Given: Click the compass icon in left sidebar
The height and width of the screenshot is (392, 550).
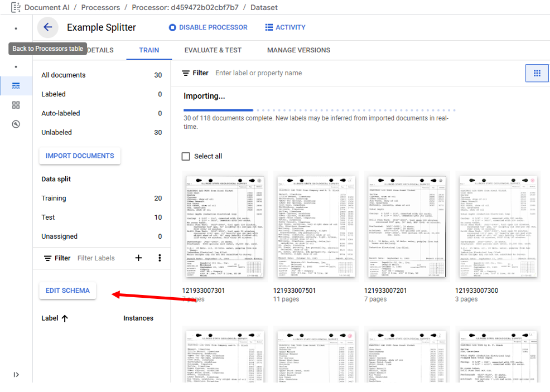Looking at the screenshot, I should pyautogui.click(x=16, y=124).
